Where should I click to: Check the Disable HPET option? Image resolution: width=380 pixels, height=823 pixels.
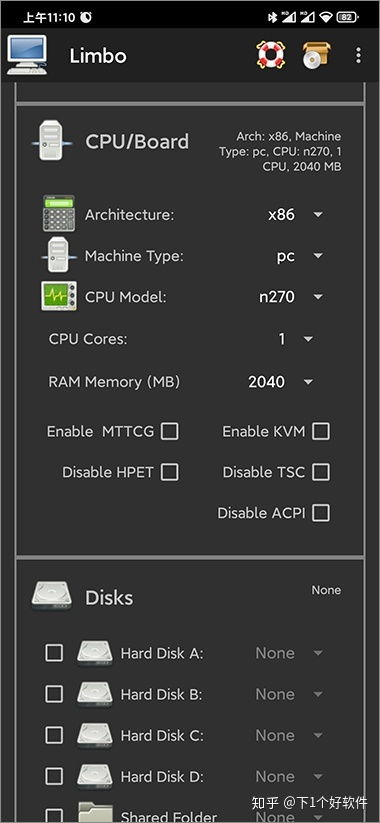pyautogui.click(x=170, y=472)
